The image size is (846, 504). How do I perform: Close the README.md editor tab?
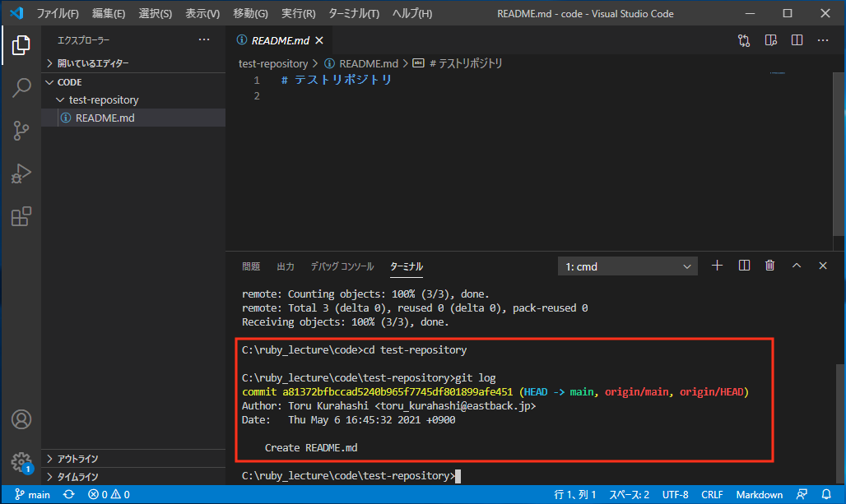(x=319, y=40)
